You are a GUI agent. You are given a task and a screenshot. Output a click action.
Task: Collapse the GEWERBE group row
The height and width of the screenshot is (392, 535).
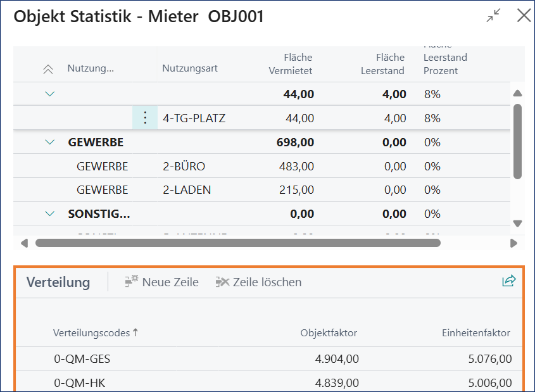[x=49, y=142]
